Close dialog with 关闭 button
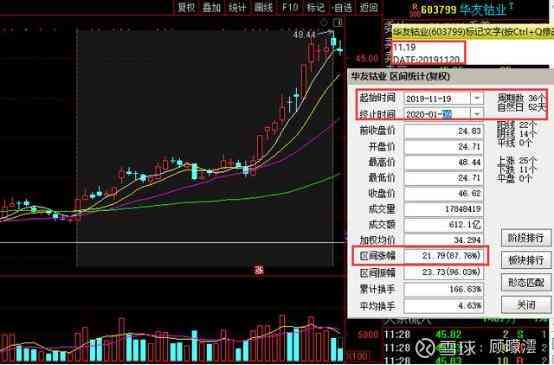 [526, 305]
